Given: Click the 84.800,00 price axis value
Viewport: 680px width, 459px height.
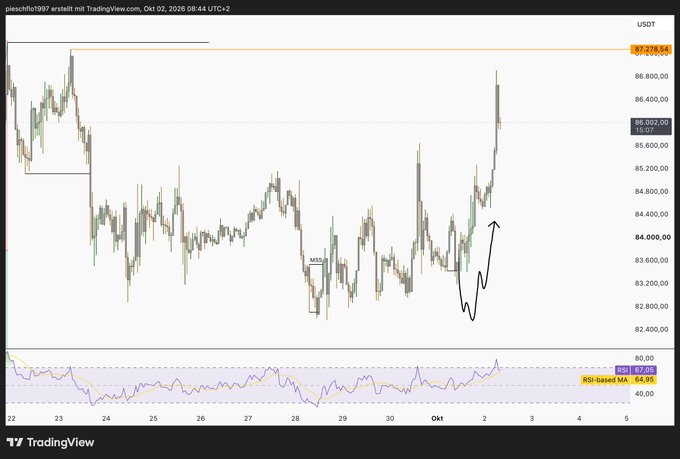Looking at the screenshot, I should pyautogui.click(x=651, y=191).
